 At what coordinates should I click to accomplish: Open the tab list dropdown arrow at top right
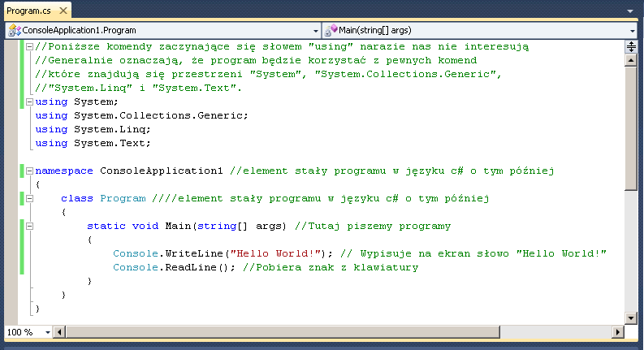630,11
